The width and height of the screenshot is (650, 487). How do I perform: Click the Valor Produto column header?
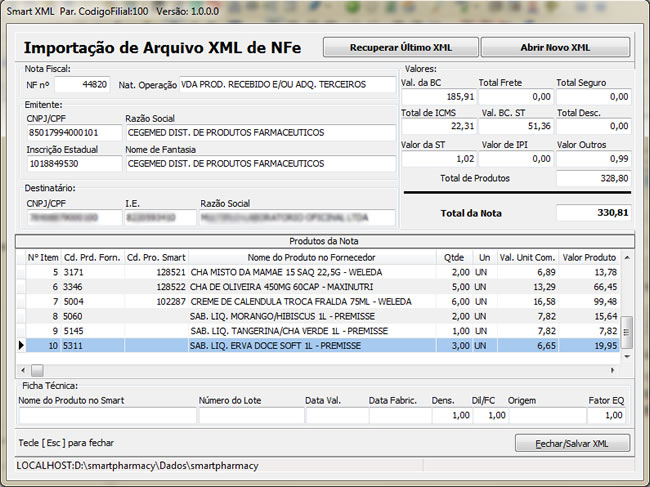pos(589,257)
